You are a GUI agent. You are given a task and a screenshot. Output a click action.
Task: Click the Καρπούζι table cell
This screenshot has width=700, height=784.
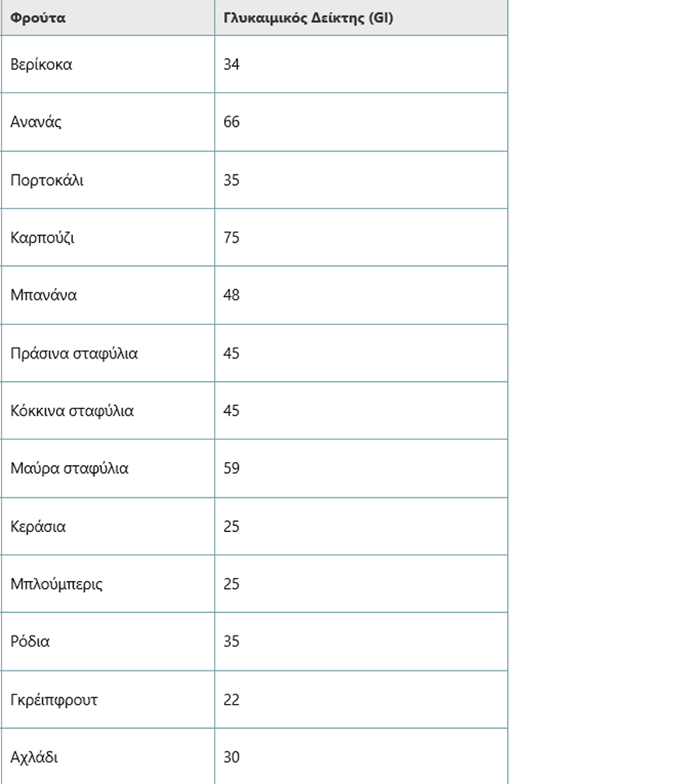107,237
